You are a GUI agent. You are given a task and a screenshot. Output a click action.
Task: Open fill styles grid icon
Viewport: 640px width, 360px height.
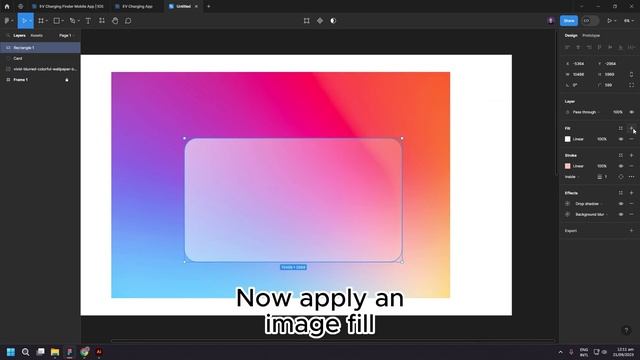click(620, 128)
